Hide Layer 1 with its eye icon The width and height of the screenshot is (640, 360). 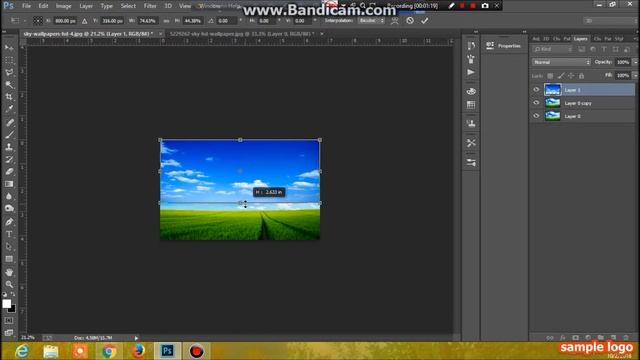click(536, 90)
